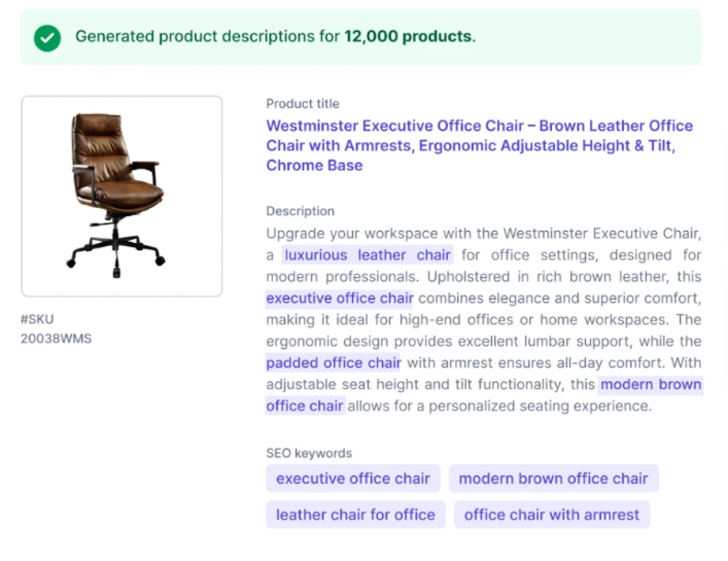This screenshot has height=561, width=728.
Task: Select the "modern brown office chair" keyword chip
Action: pos(553,478)
